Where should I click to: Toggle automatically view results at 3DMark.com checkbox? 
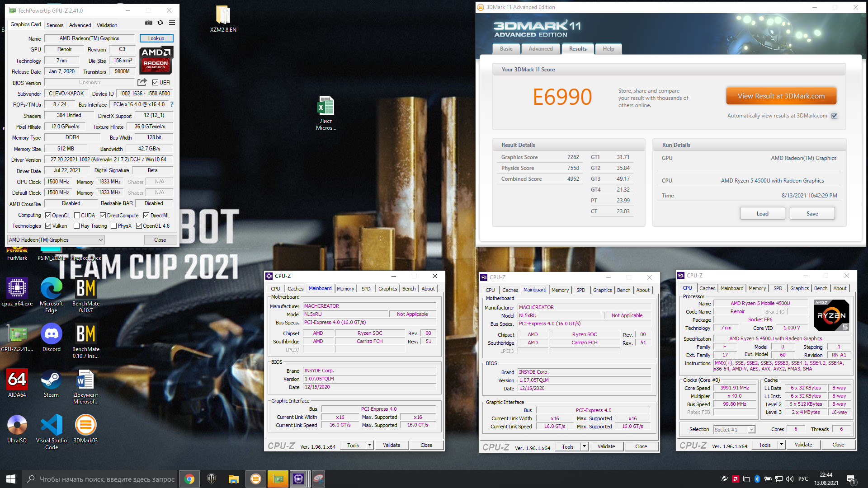[x=834, y=116]
